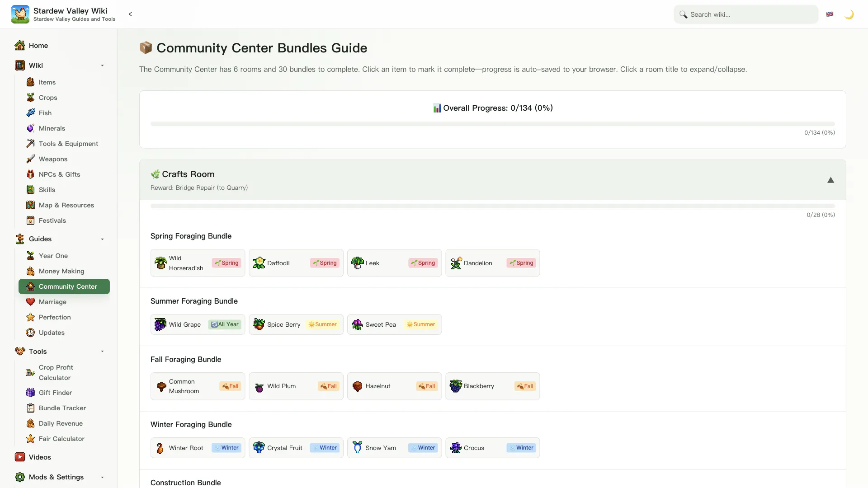The height and width of the screenshot is (488, 868).
Task: Click the Construction Bundle heading
Action: 185,483
